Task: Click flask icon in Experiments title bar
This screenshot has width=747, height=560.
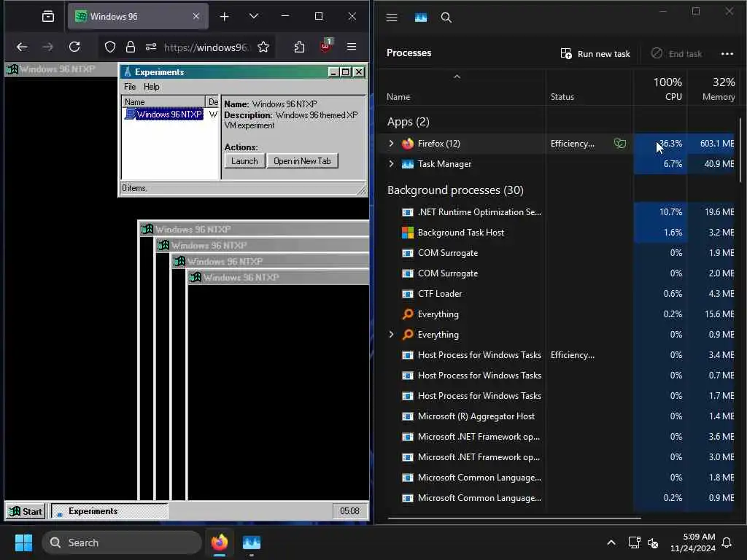Action: 127,72
